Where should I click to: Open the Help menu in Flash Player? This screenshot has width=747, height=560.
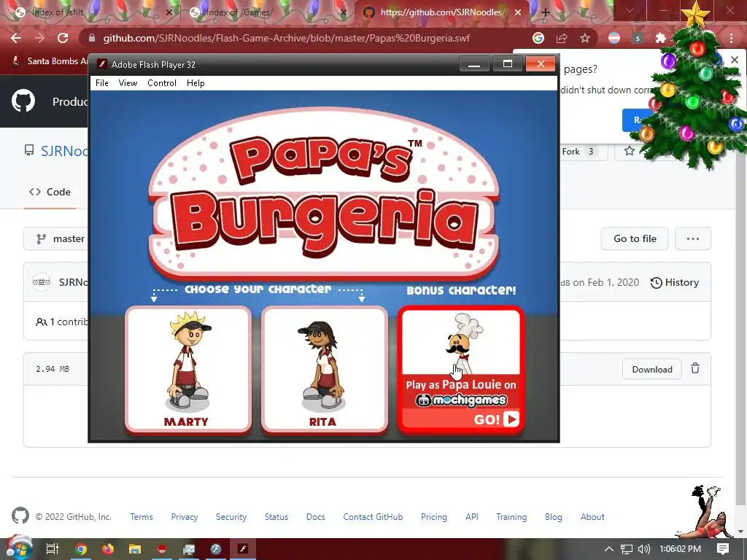pyautogui.click(x=196, y=83)
